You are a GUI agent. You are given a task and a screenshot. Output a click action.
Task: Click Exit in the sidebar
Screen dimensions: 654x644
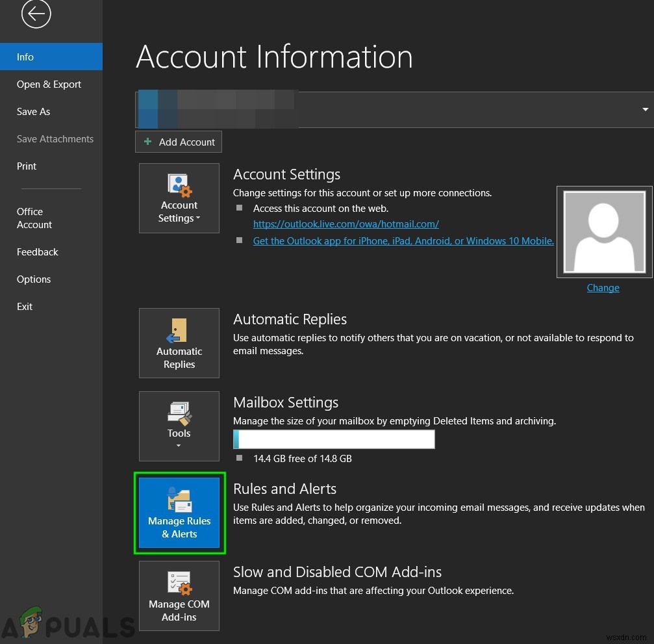(24, 306)
